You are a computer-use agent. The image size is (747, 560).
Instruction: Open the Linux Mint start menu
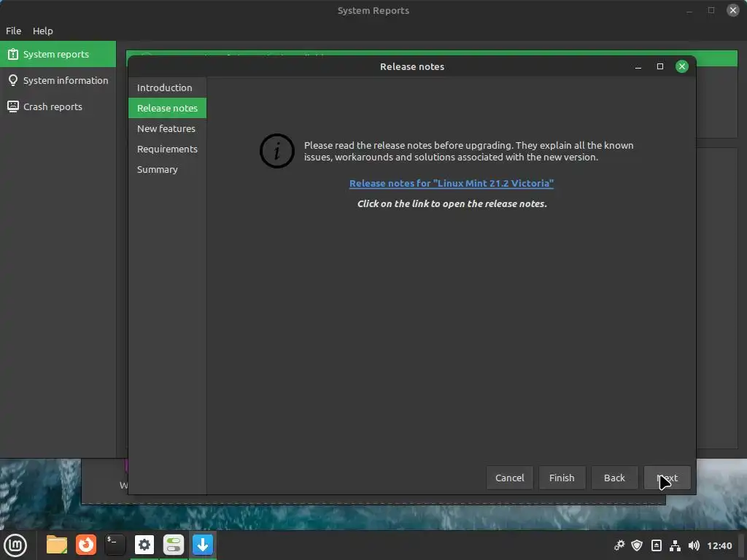point(15,545)
